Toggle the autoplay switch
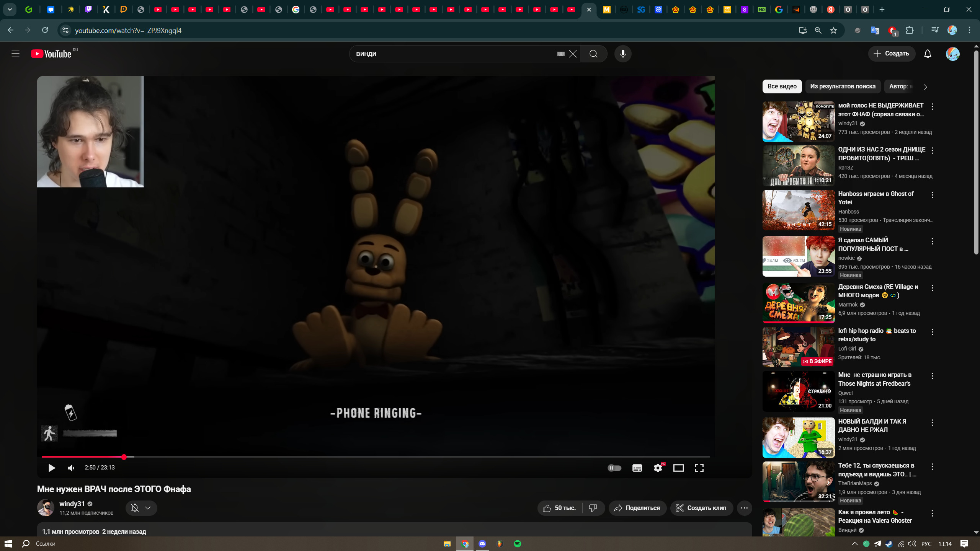 click(614, 468)
